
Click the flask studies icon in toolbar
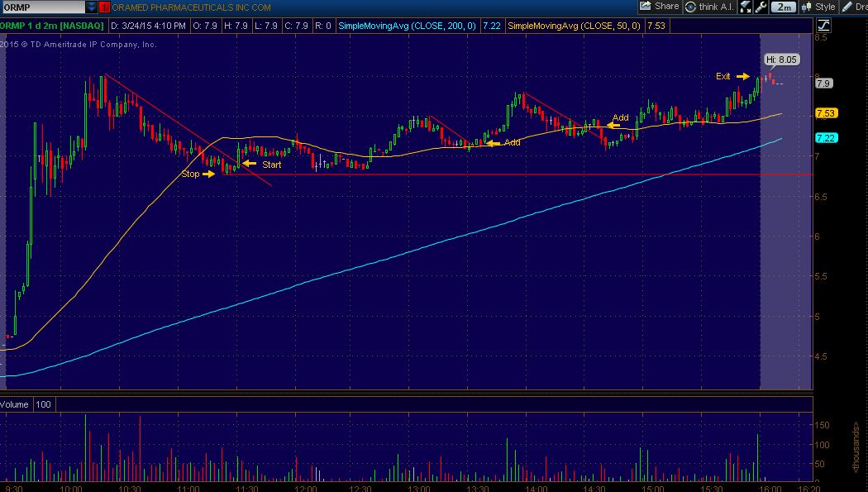(x=746, y=7)
